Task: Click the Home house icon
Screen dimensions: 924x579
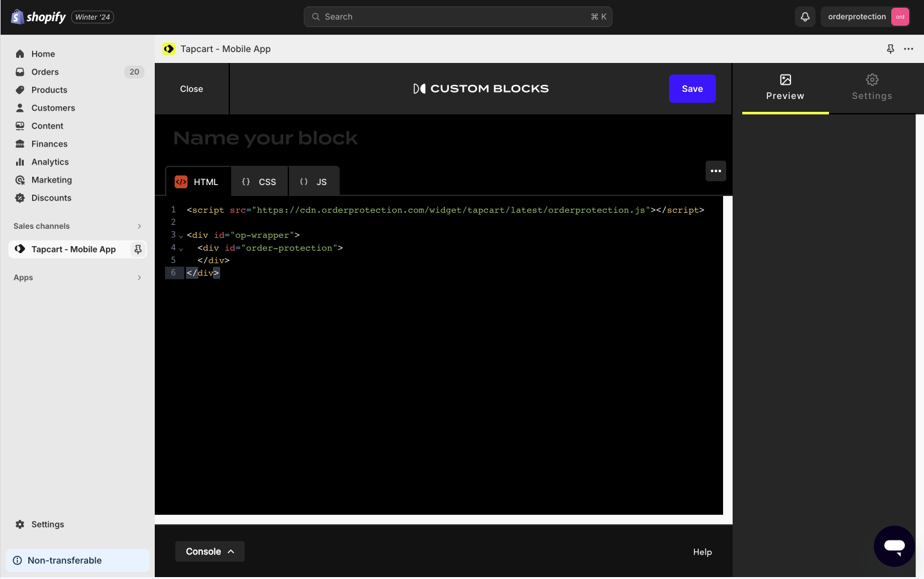Action: [x=20, y=54]
